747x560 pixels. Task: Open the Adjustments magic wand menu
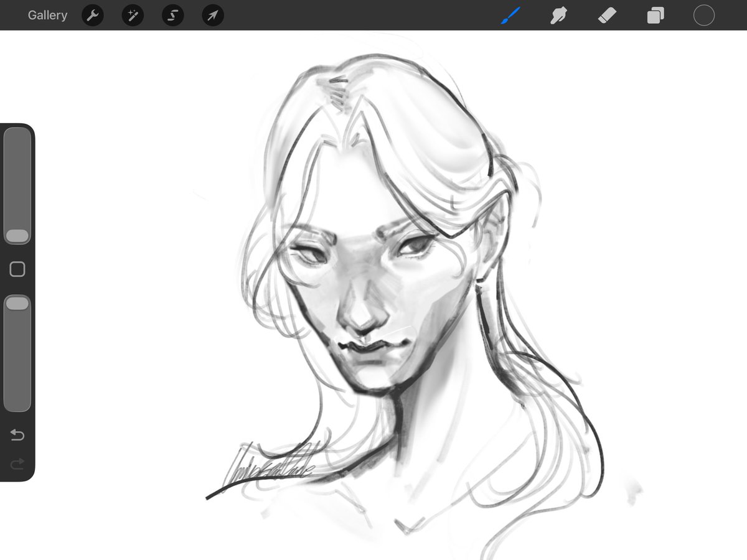tap(133, 16)
